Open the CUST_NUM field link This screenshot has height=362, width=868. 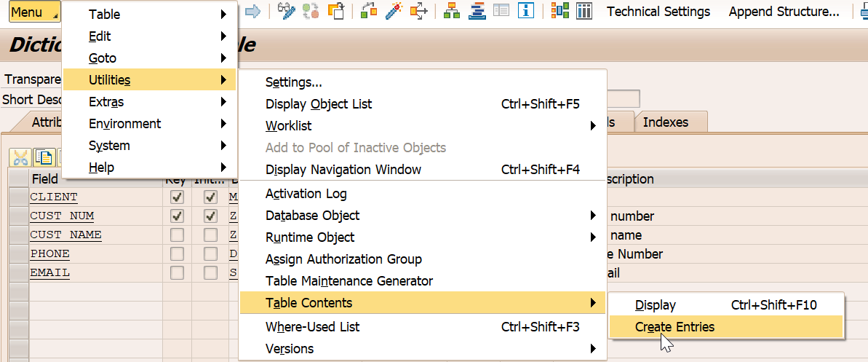(62, 216)
